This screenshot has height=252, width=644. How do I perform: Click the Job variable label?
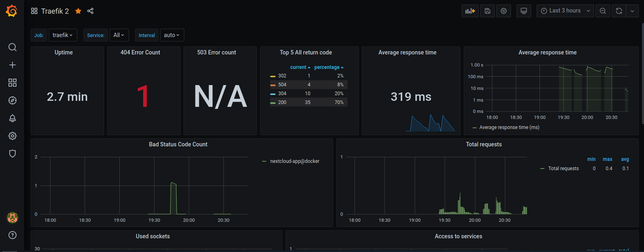(x=39, y=35)
